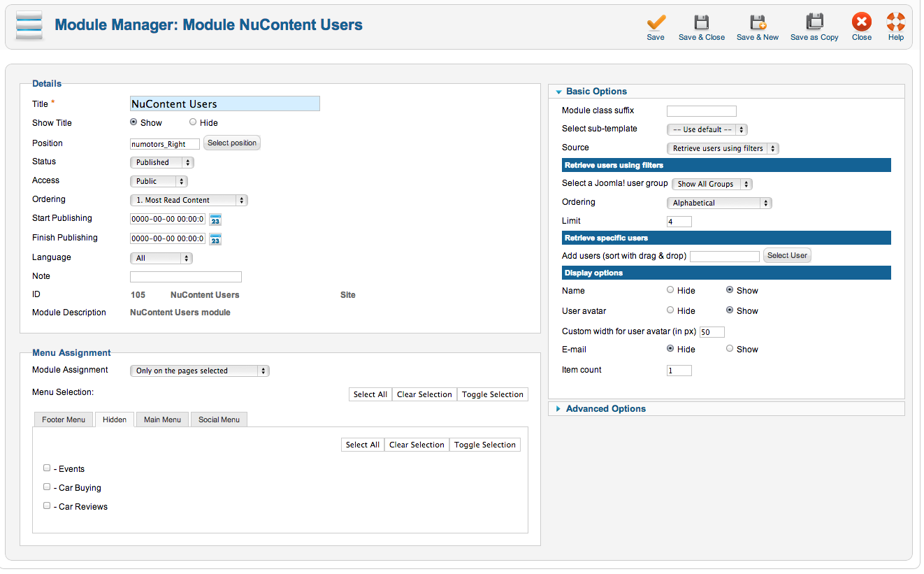
Task: Click the red Close icon
Action: [x=862, y=22]
